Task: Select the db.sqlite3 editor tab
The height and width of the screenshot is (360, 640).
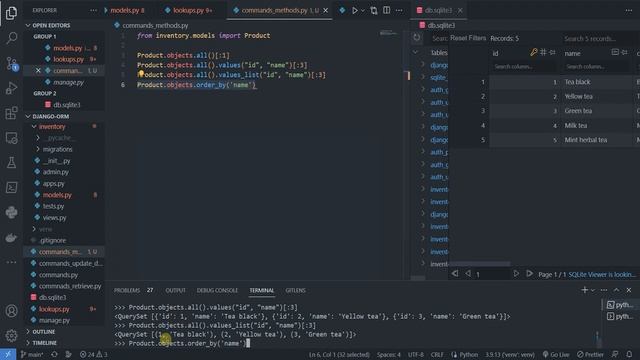Action: (x=438, y=10)
